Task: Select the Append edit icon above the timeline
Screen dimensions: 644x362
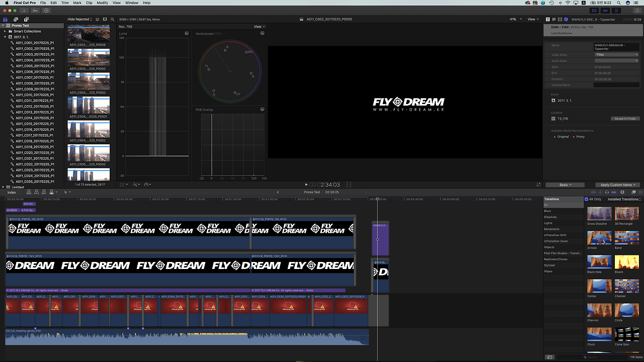Action: pyautogui.click(x=44, y=192)
